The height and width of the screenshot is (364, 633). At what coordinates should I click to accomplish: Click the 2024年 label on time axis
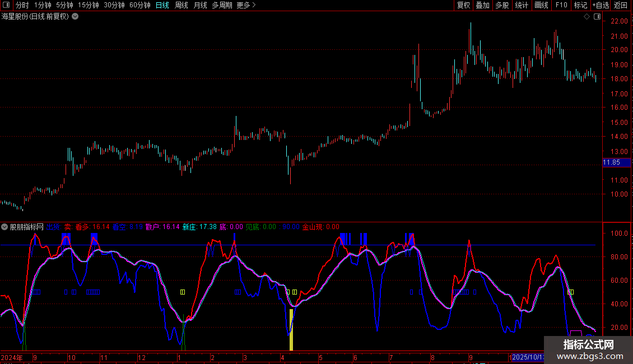tap(12, 357)
